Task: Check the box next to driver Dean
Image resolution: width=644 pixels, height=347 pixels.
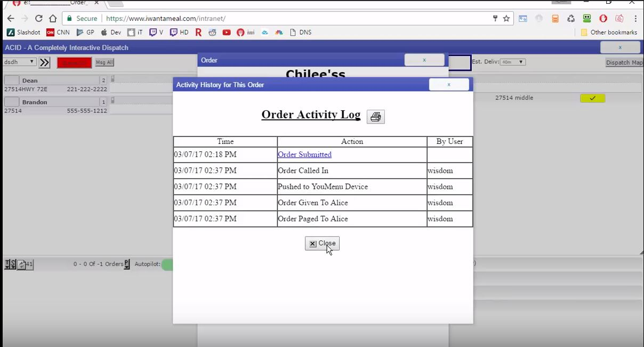Action: click(x=11, y=80)
